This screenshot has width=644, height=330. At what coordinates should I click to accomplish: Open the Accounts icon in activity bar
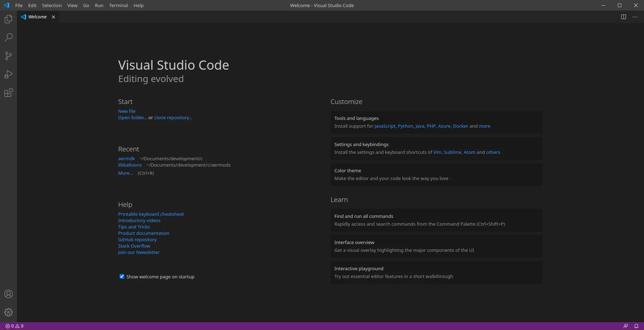8,294
